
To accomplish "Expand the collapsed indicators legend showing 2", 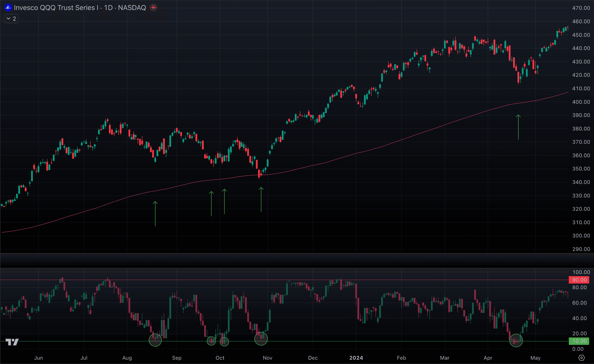I will [x=11, y=18].
